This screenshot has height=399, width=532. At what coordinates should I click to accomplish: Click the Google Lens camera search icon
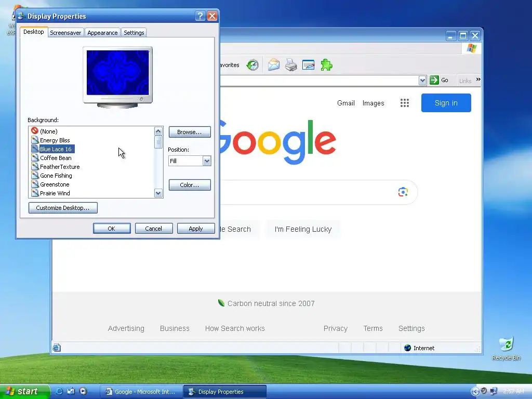[x=403, y=192]
